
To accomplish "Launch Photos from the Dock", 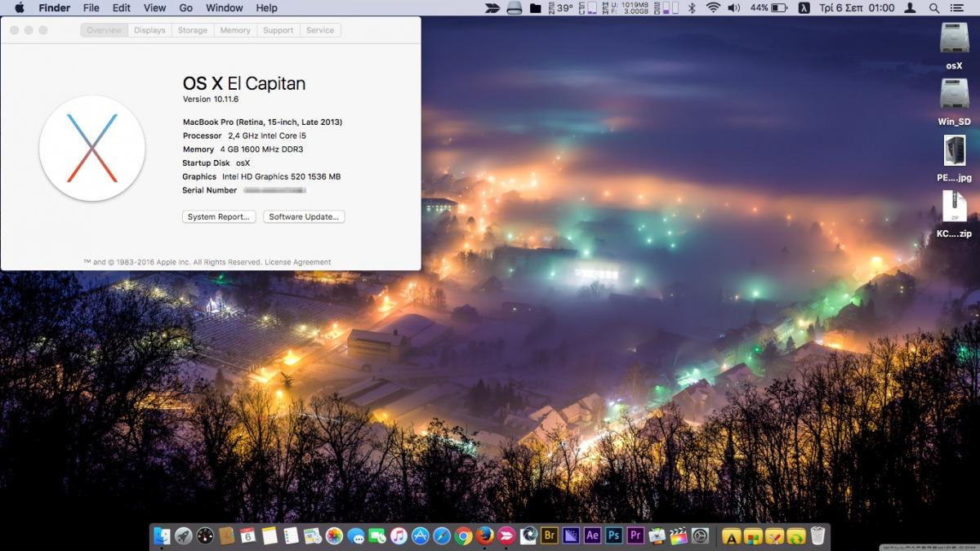I will click(334, 535).
